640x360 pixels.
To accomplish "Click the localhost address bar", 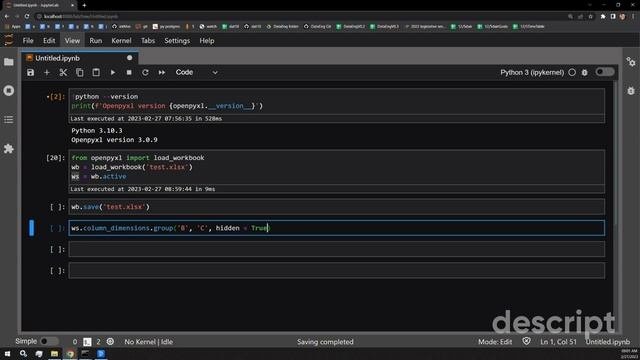I will pyautogui.click(x=302, y=16).
